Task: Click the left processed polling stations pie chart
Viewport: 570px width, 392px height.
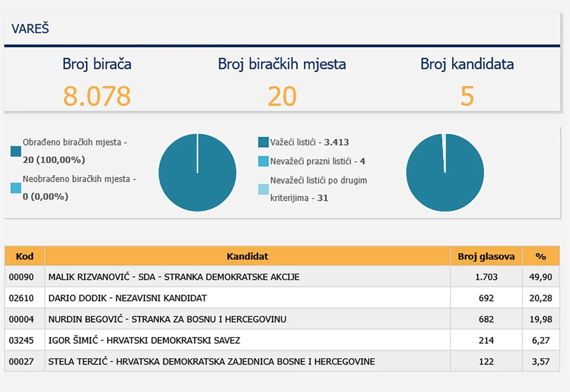Action: coord(197,172)
